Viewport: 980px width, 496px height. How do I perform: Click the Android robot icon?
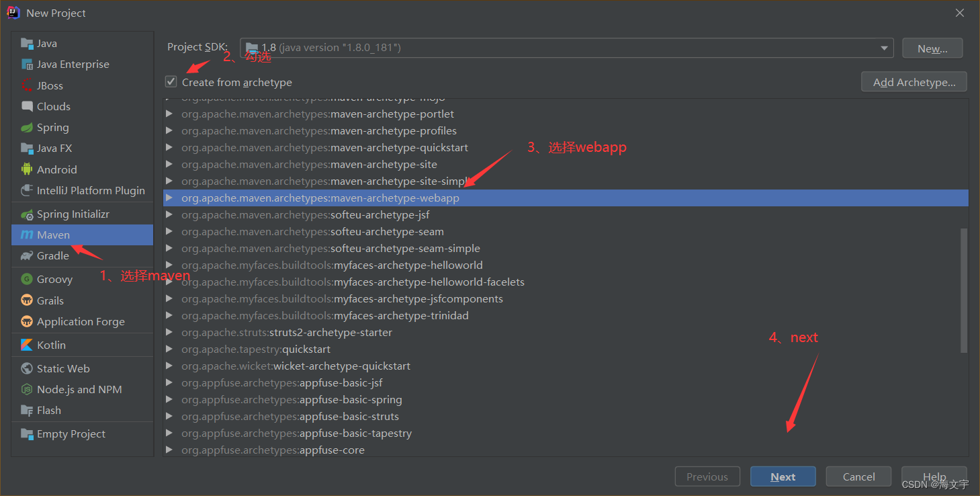pyautogui.click(x=27, y=169)
